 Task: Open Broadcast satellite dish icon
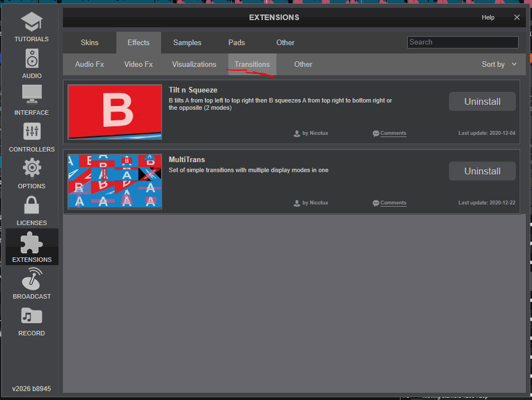[x=32, y=279]
